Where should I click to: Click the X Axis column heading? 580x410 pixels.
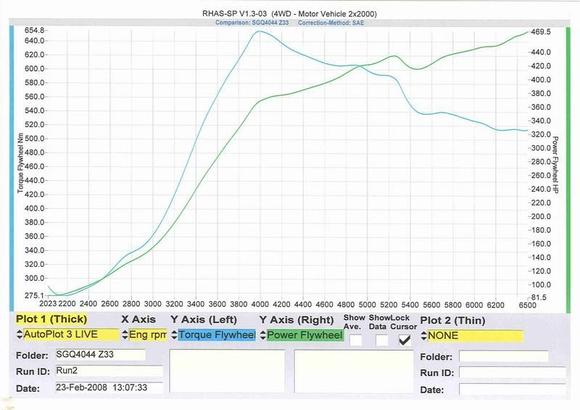(x=139, y=319)
